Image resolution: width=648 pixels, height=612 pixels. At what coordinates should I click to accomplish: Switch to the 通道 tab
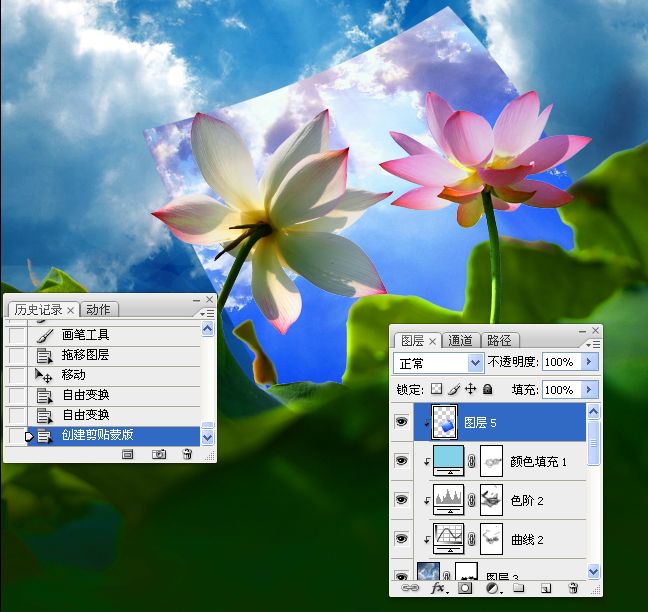click(x=461, y=340)
